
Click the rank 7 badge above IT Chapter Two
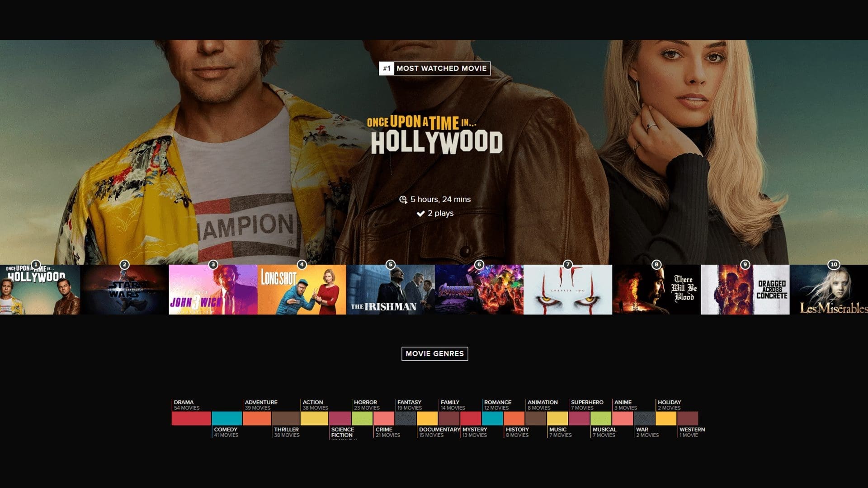[x=567, y=265]
